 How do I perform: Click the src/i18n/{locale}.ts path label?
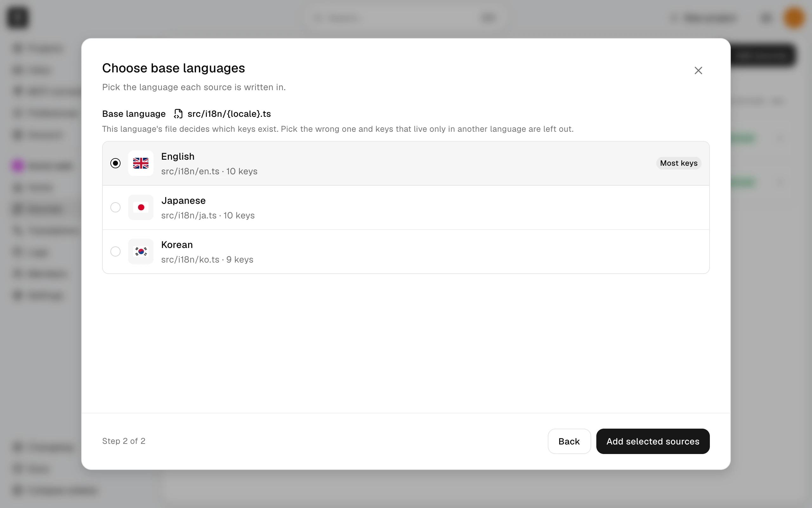(229, 114)
